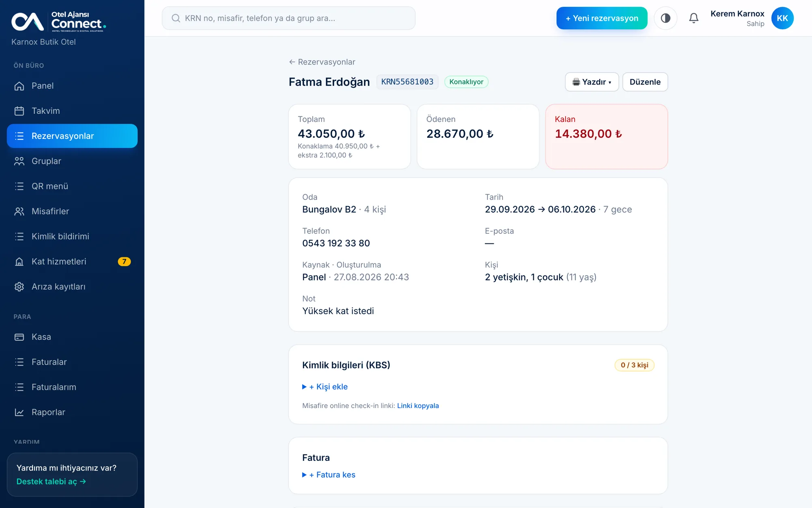The image size is (812, 508).
Task: Click the note Yüksek kat istedi
Action: tap(338, 311)
